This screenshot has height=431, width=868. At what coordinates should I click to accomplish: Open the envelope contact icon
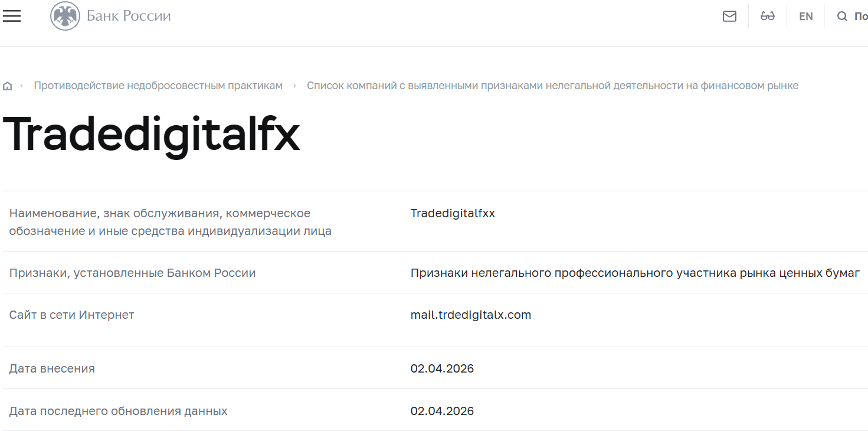[729, 16]
